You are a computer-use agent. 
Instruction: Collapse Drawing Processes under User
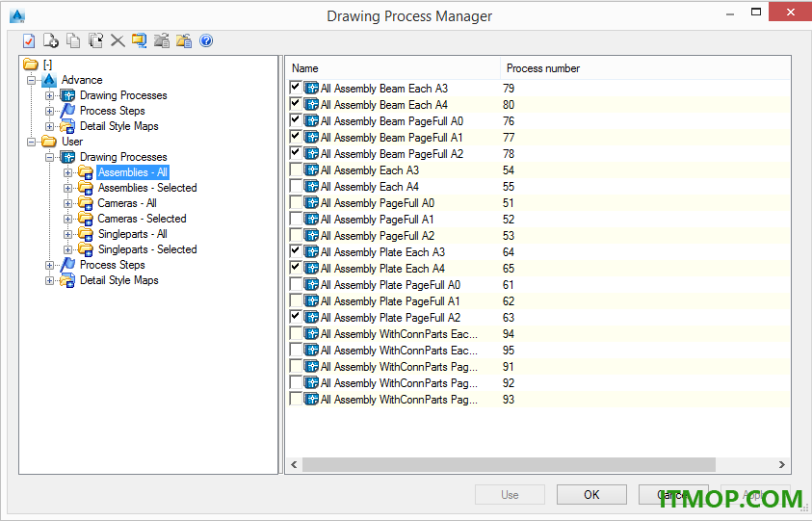pyautogui.click(x=50, y=157)
